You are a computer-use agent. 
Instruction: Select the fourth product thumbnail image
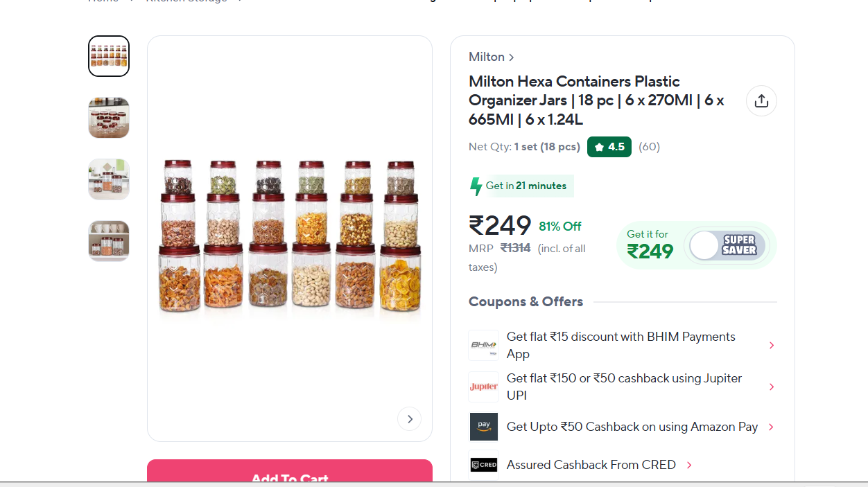point(109,241)
